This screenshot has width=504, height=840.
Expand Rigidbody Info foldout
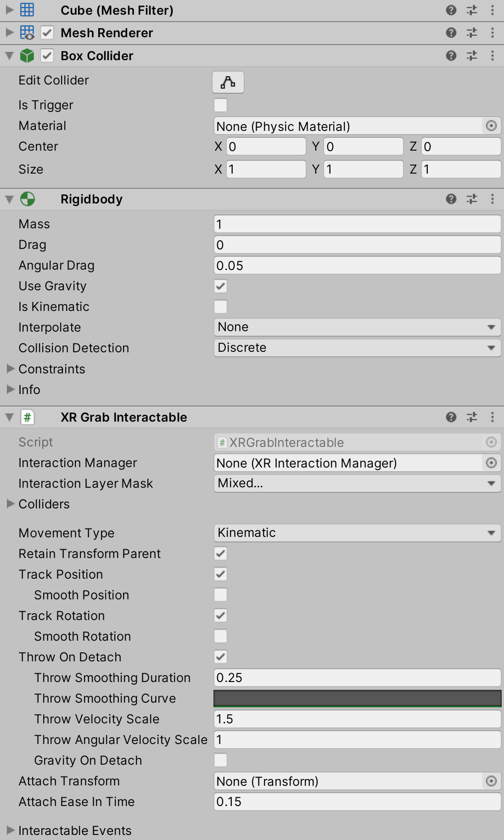point(11,389)
